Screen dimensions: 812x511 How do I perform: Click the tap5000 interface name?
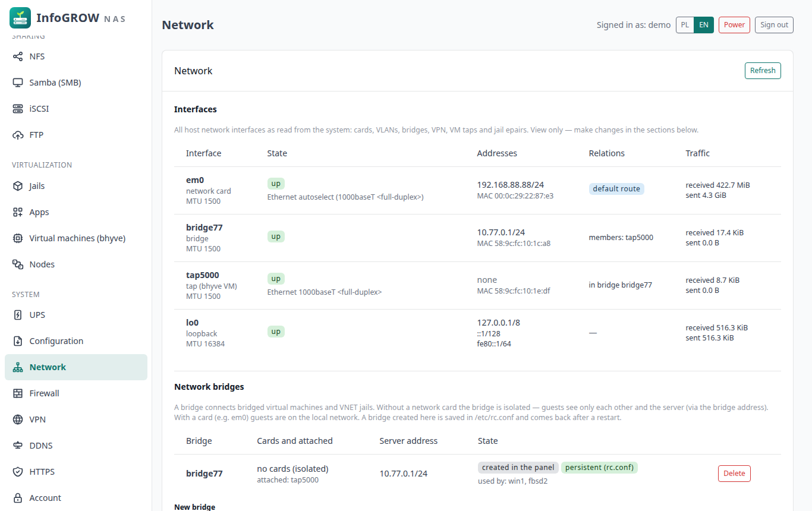(203, 275)
